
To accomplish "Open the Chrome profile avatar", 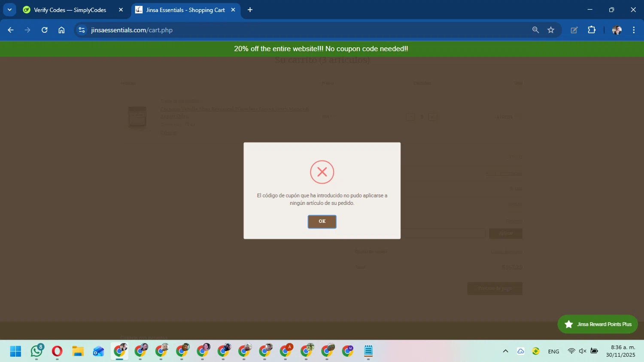I will (x=617, y=30).
